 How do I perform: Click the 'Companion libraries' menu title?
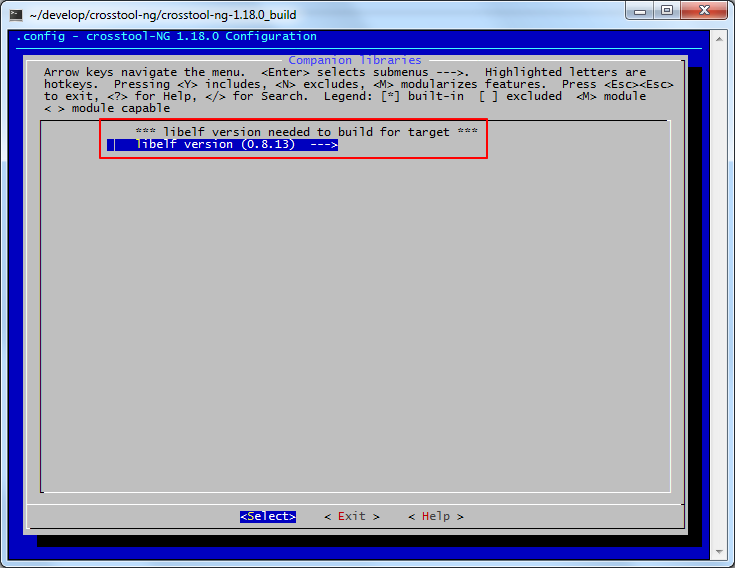[355, 60]
